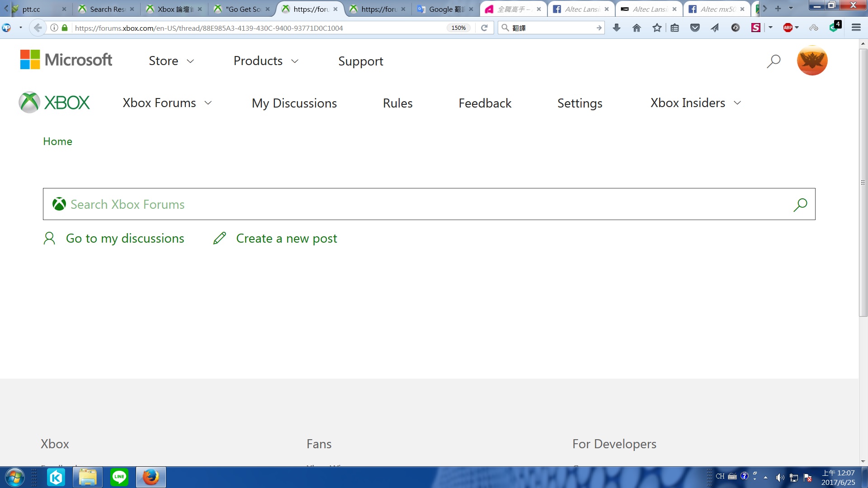Expand the Store dropdown menu

pos(171,61)
